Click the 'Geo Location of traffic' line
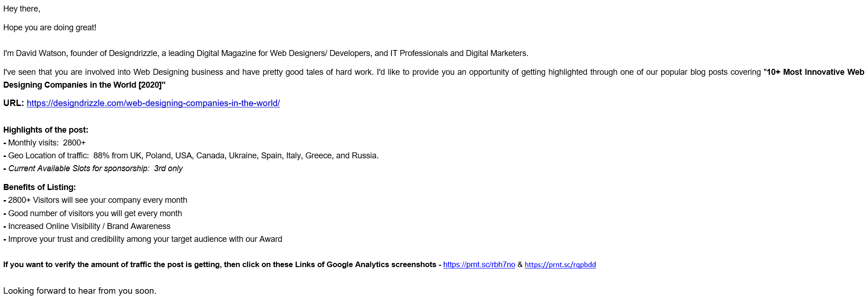The width and height of the screenshot is (868, 296). tap(191, 156)
